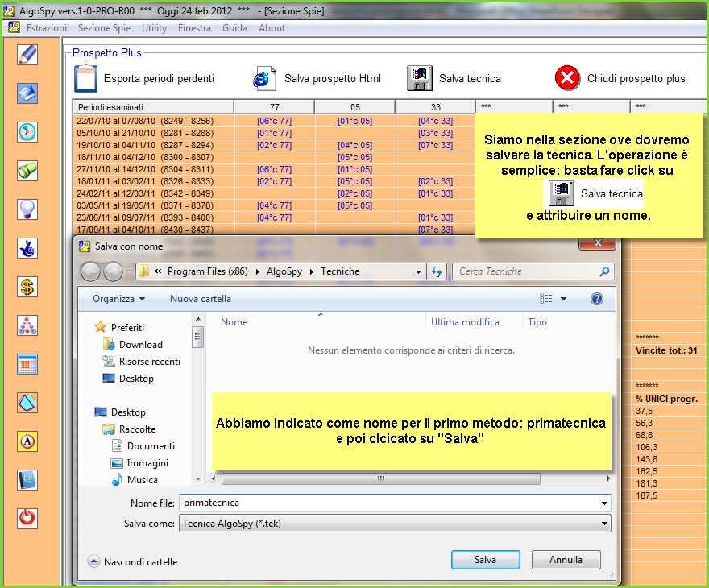Viewport: 709px width, 588px height.
Task: Click the search magnifier in Cerca Tecniche
Action: 604,271
